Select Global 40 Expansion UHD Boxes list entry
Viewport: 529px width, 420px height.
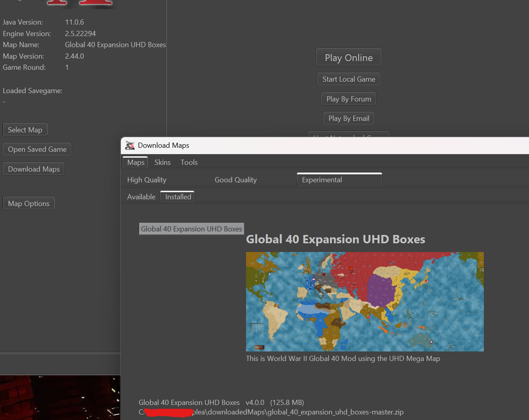click(x=191, y=229)
